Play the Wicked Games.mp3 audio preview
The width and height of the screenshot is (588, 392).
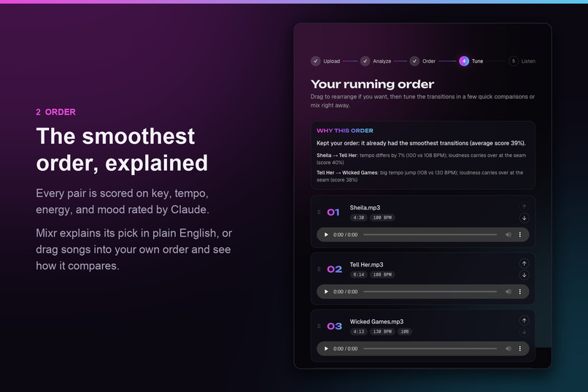(326, 349)
